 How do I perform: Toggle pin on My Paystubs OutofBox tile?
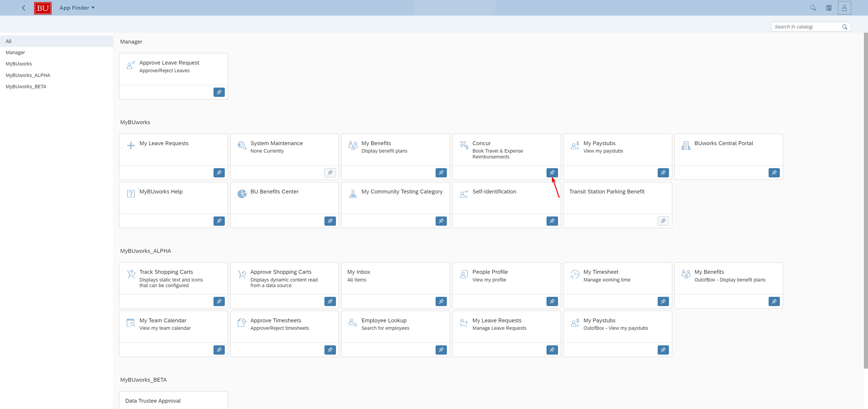coord(663,350)
